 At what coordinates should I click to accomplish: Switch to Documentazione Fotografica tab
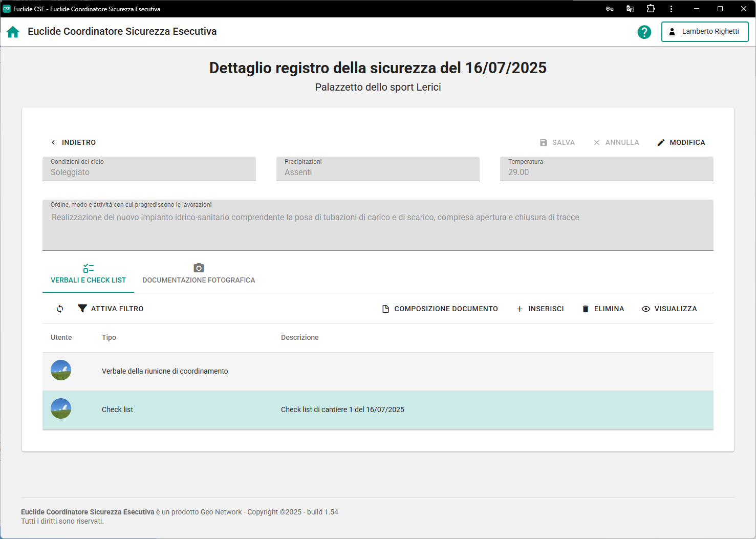(x=199, y=274)
